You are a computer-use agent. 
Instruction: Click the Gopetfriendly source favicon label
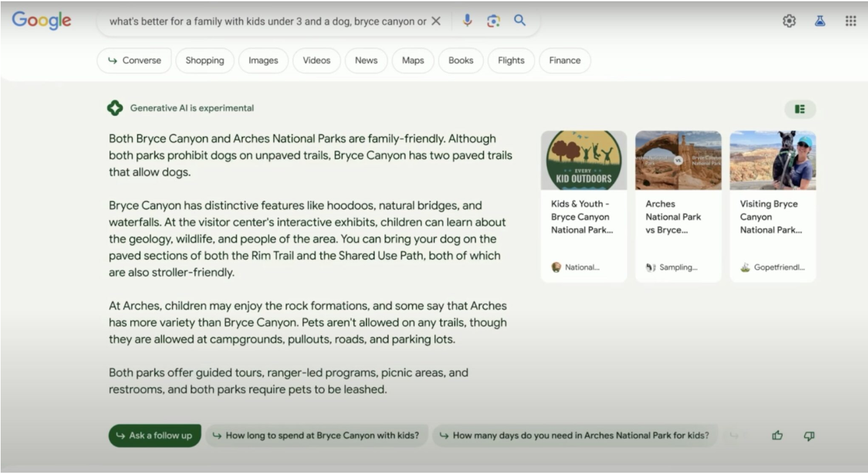click(x=773, y=268)
